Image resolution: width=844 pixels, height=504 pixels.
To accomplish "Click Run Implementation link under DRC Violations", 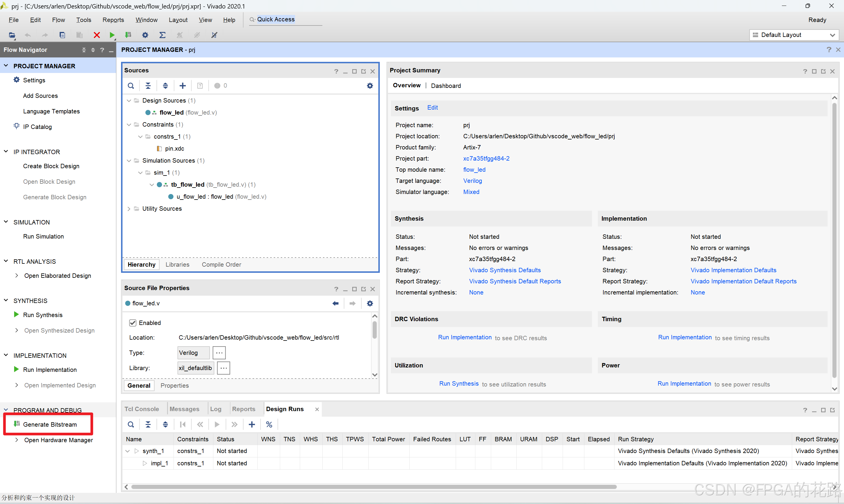I will (x=464, y=337).
